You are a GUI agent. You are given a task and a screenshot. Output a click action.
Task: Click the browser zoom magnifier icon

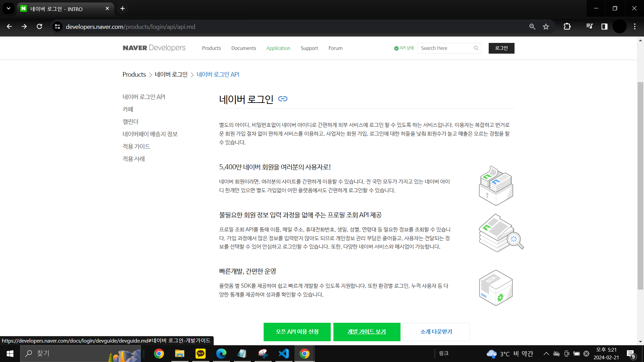(532, 27)
